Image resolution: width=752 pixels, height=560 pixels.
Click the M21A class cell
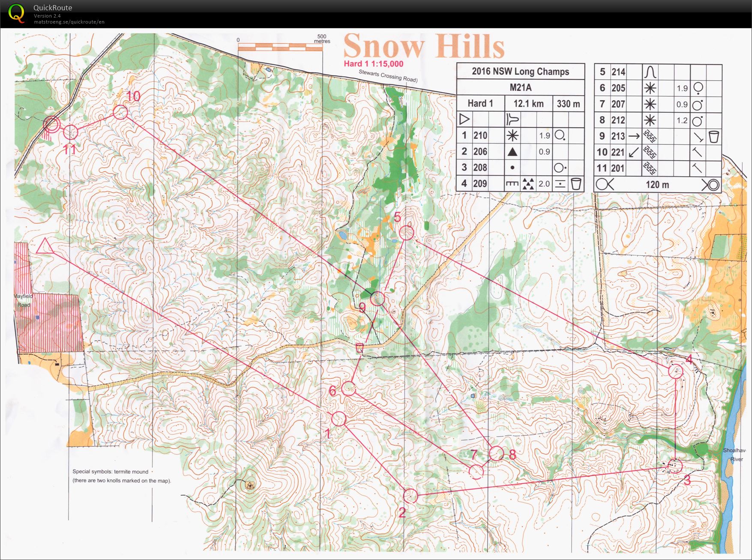pos(520,88)
